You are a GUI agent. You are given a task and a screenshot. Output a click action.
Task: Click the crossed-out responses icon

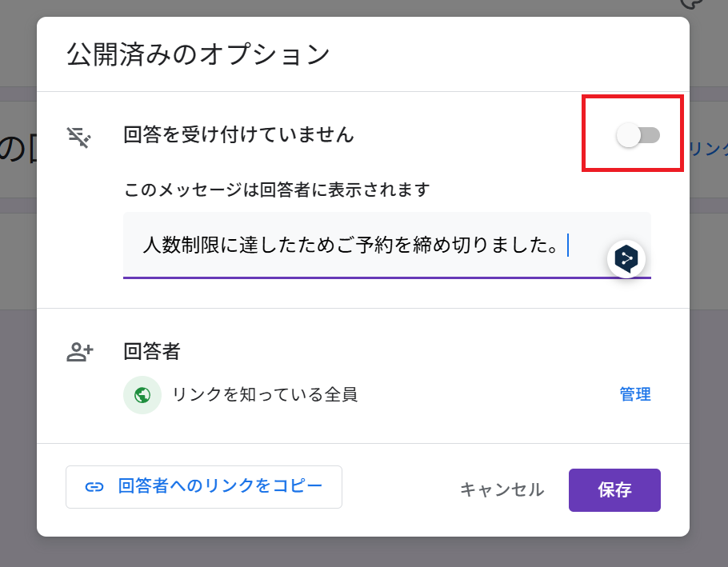pyautogui.click(x=79, y=137)
